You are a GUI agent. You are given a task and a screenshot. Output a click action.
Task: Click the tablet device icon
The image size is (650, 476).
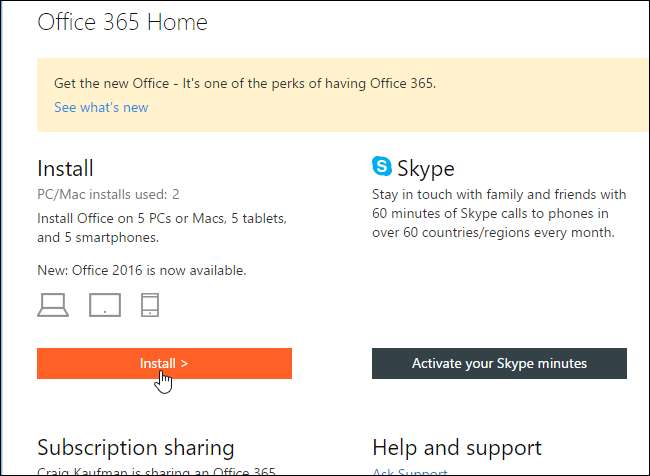pos(104,305)
